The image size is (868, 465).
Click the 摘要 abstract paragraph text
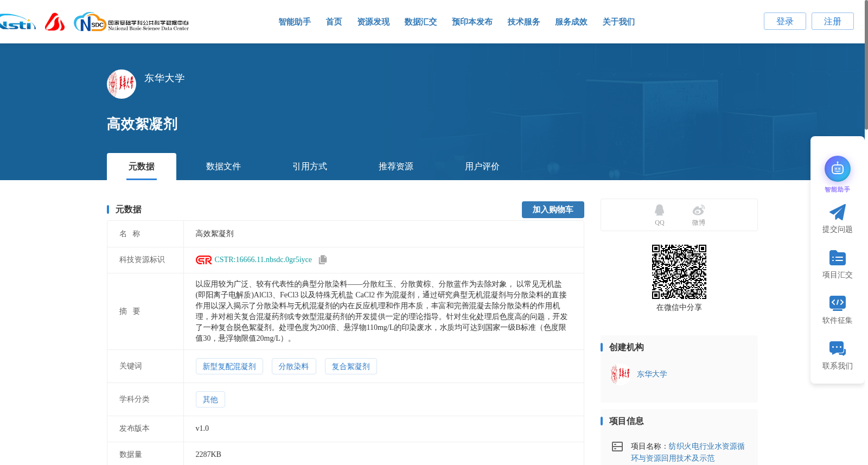pyautogui.click(x=382, y=311)
